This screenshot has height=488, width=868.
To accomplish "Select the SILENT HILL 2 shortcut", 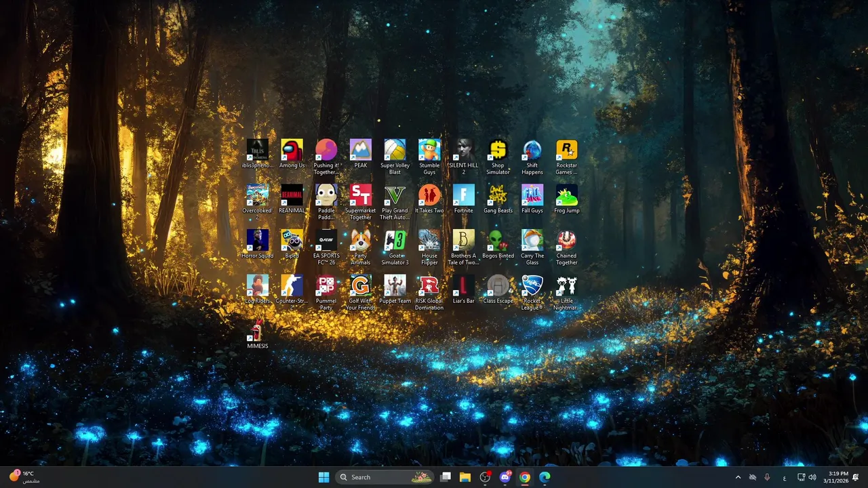I will (x=464, y=157).
